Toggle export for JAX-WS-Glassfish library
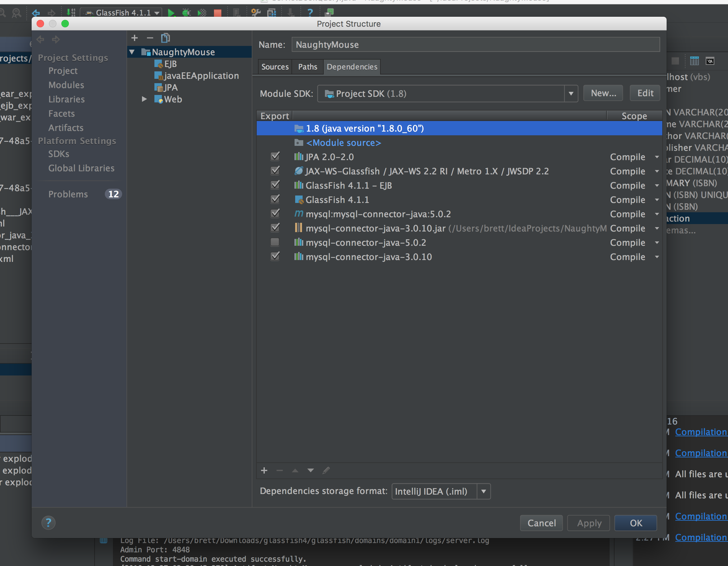The width and height of the screenshot is (728, 566). (275, 170)
